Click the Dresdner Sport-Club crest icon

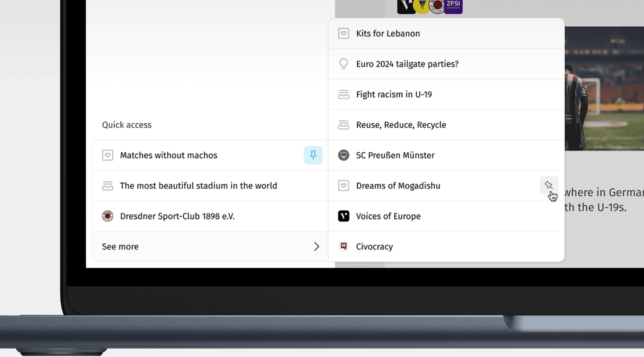pos(107,216)
